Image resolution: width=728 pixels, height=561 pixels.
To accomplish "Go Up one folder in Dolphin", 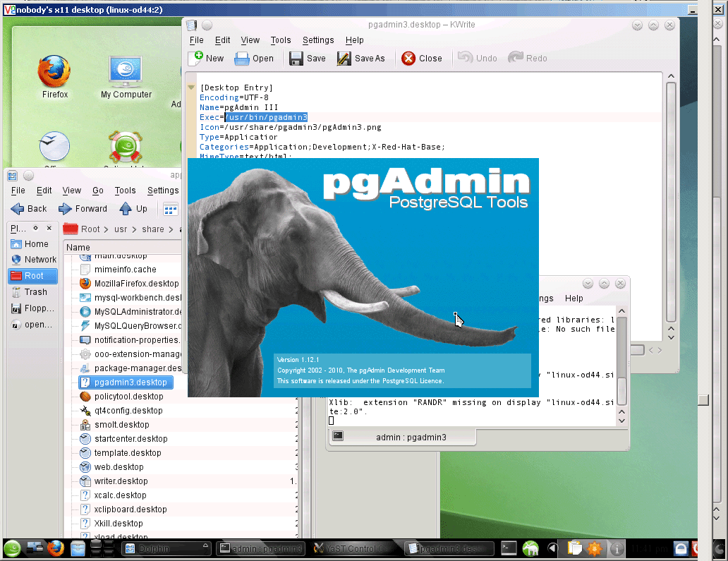I will 133,209.
